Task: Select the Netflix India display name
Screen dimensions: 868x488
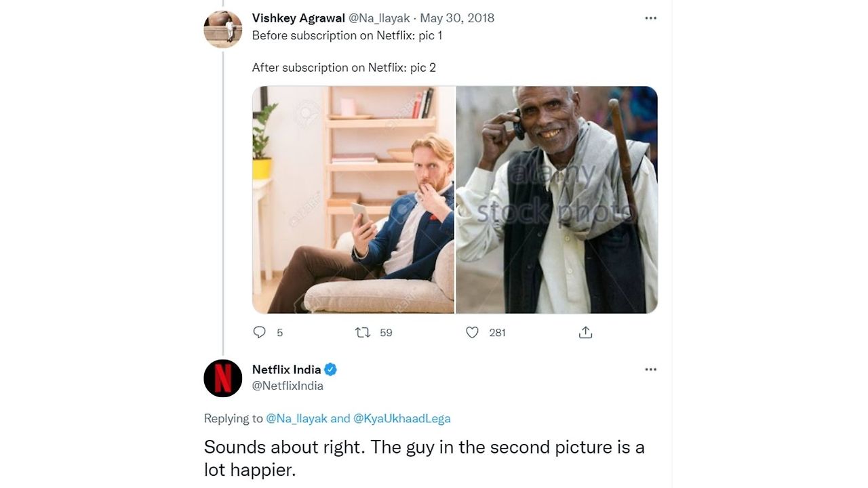Action: (285, 369)
